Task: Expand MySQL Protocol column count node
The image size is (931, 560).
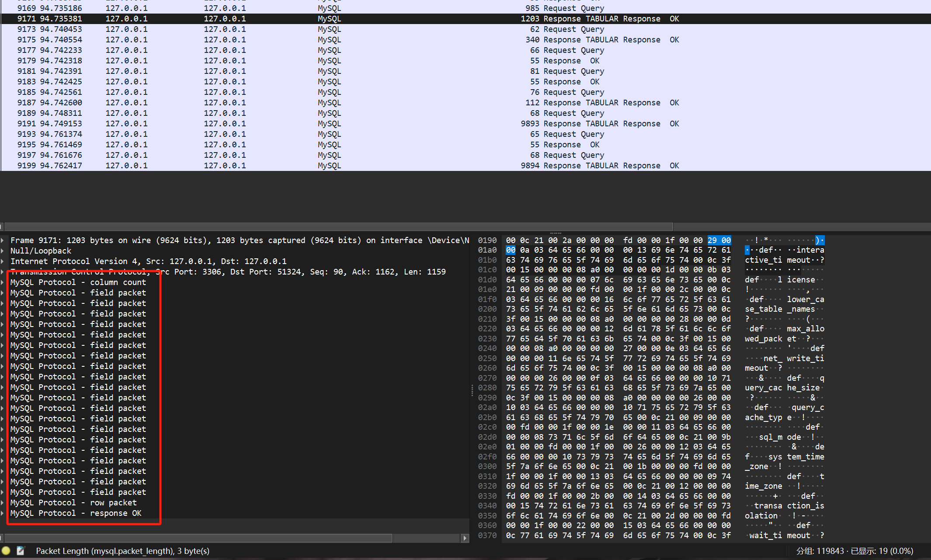Action: (x=3, y=282)
